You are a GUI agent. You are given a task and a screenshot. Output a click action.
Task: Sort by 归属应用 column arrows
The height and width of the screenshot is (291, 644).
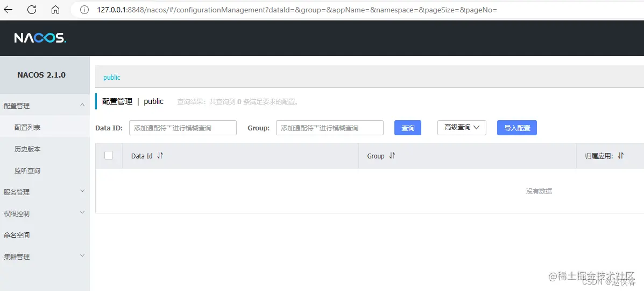620,156
